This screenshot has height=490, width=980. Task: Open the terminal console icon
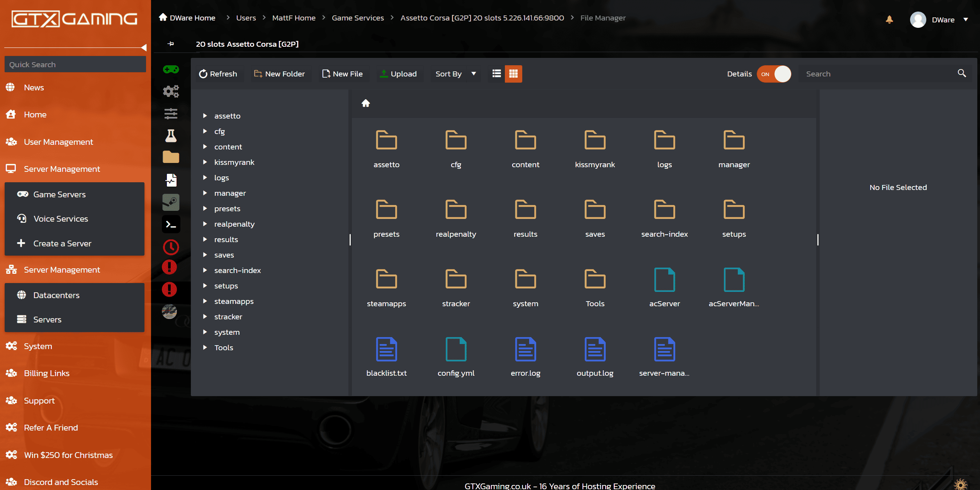pos(171,224)
